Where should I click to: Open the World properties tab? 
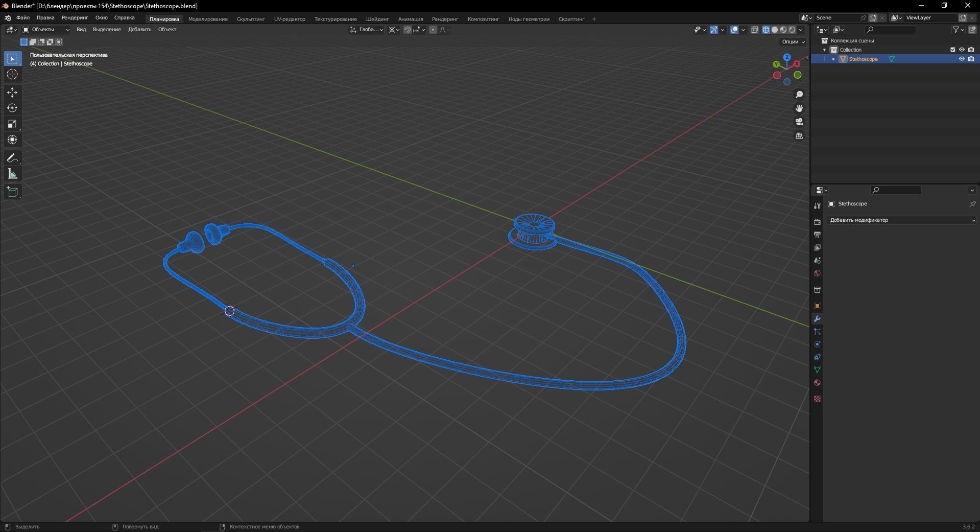[x=817, y=273]
